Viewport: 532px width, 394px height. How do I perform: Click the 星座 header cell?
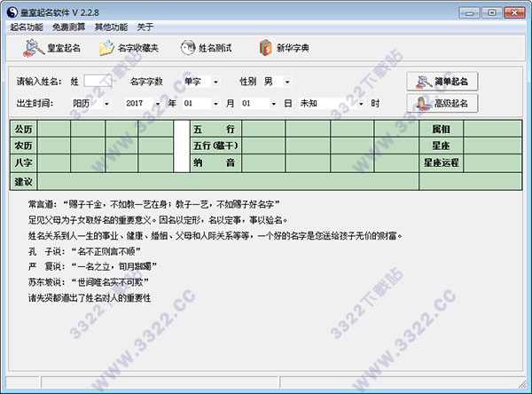[x=441, y=146]
